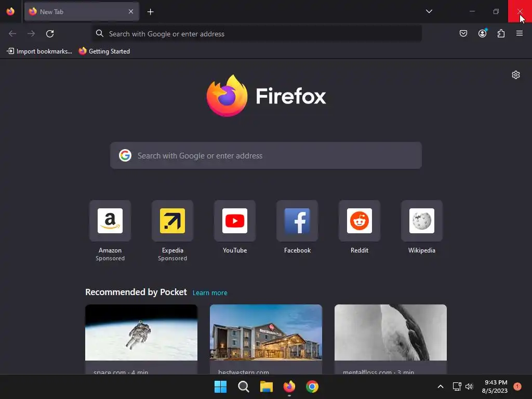
Task: Open the mentalfloss.com story card
Action: point(391,339)
